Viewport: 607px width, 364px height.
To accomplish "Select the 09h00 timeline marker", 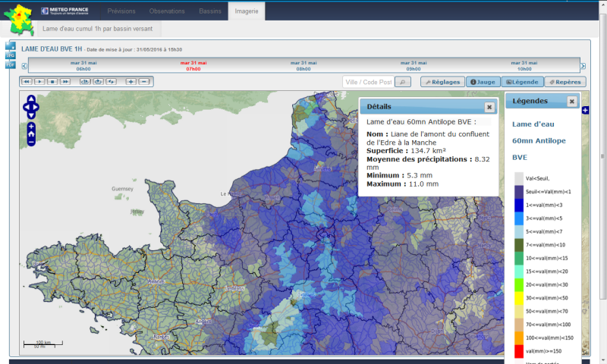I will [414, 66].
